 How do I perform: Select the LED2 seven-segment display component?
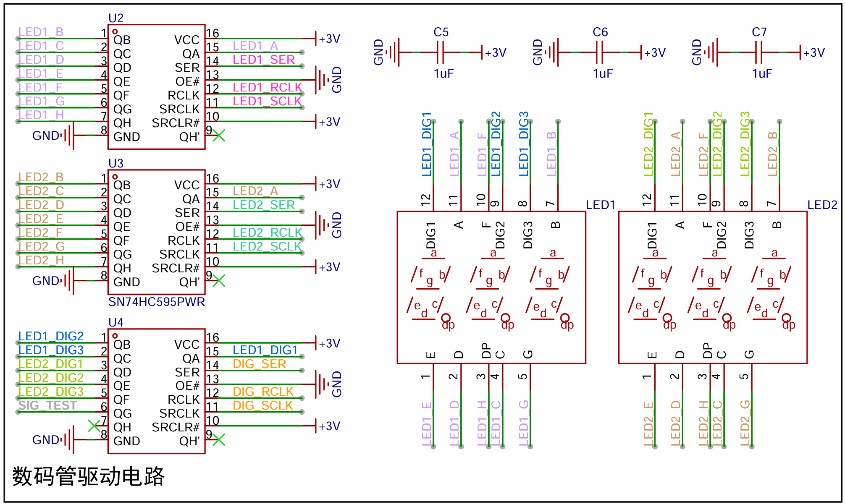(x=713, y=287)
